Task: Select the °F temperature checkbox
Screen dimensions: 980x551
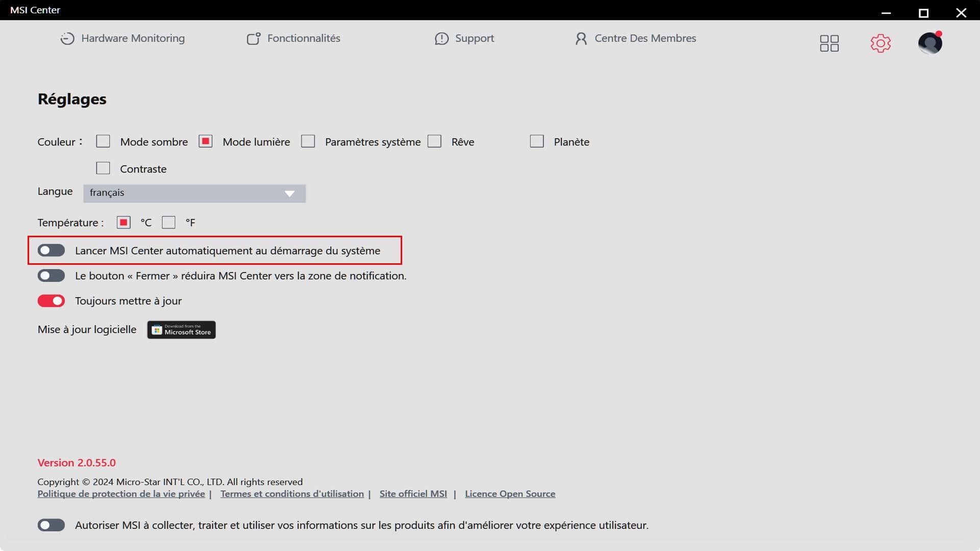Action: (x=168, y=222)
